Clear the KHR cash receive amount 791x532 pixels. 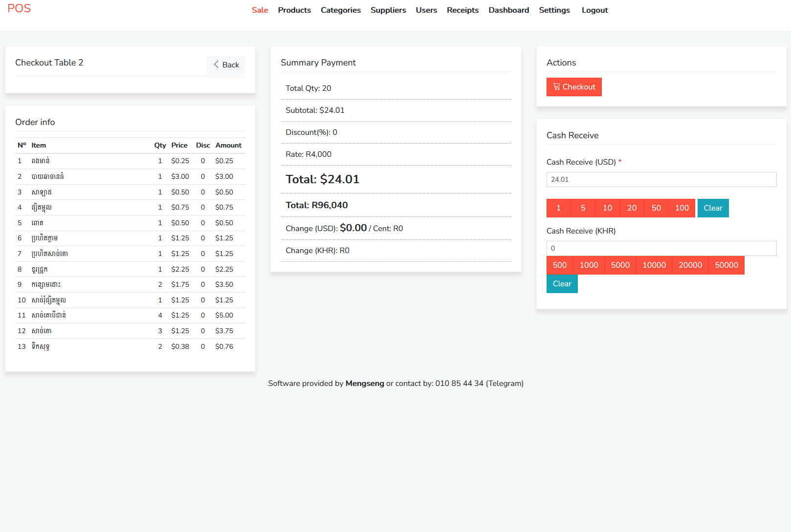coord(562,284)
